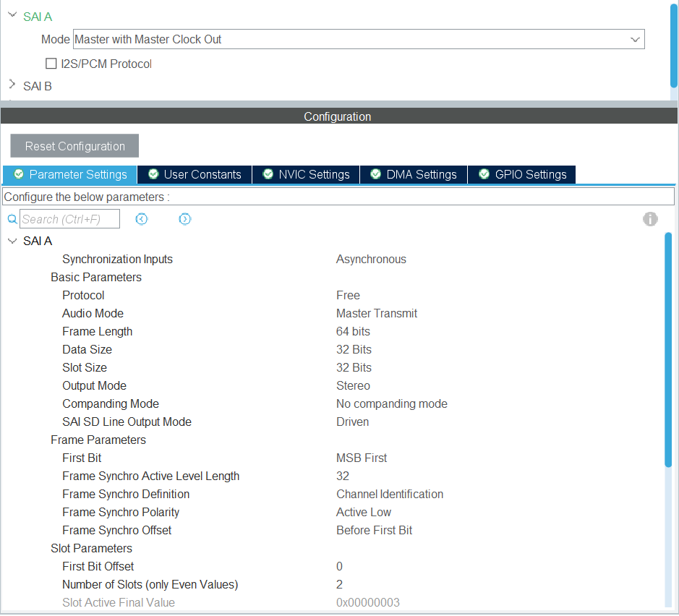Select the Protocol value Free
This screenshot has width=679, height=616.
pos(348,295)
